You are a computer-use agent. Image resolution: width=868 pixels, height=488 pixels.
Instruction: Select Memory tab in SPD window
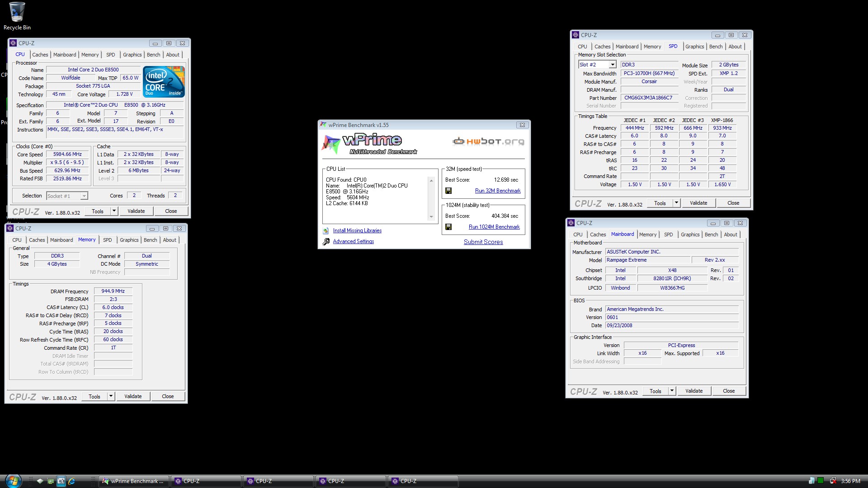[x=652, y=47]
